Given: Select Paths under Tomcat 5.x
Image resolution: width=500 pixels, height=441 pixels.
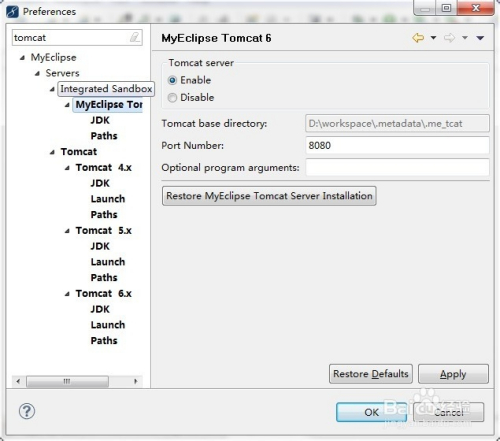Looking at the screenshot, I should 104,277.
